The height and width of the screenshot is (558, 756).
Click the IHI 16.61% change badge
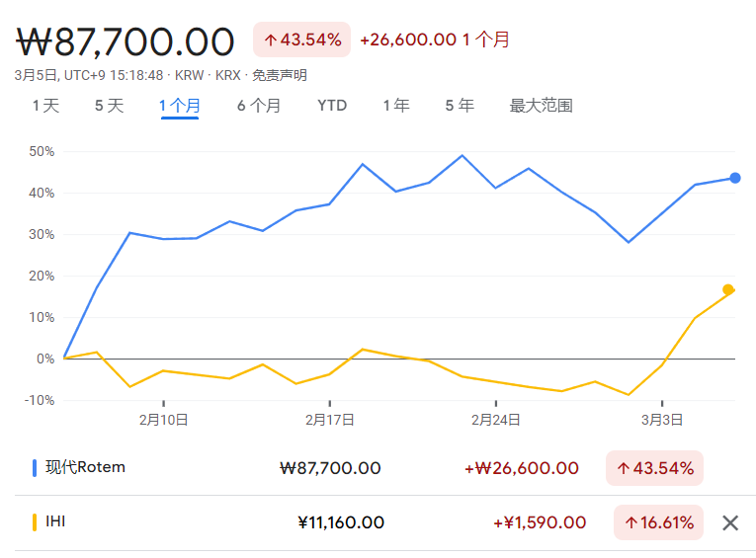(658, 522)
